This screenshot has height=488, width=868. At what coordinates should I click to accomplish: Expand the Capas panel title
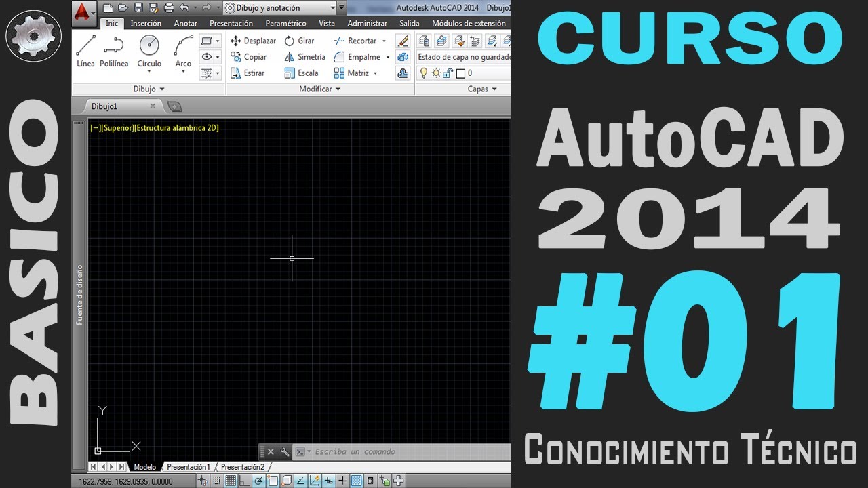(x=483, y=89)
